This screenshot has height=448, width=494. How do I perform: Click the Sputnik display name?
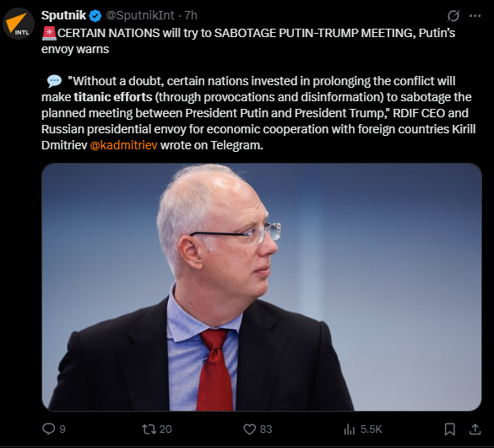tap(63, 15)
